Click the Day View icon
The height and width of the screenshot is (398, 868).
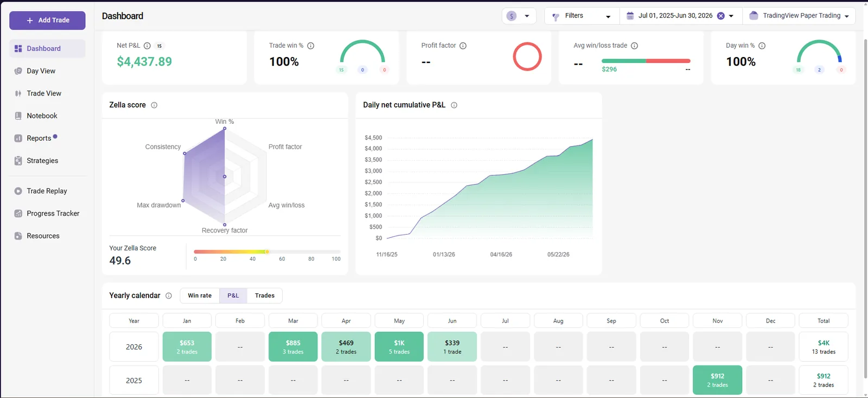(x=18, y=71)
